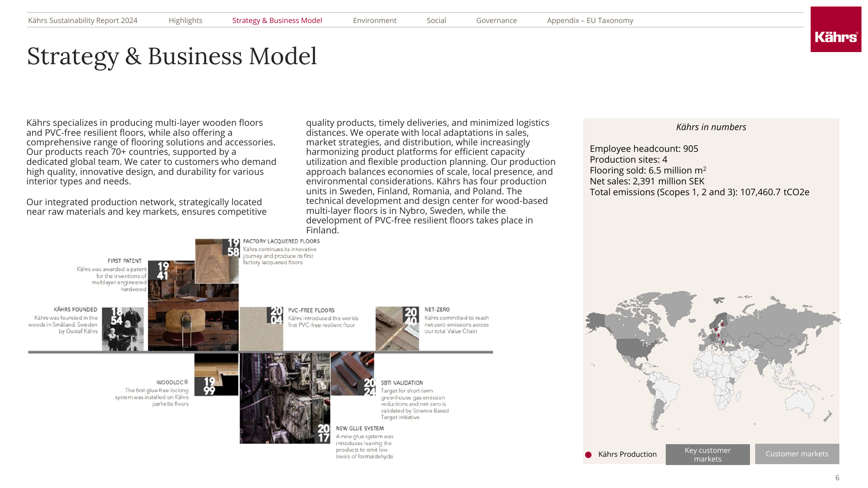The height and width of the screenshot is (488, 868).
Task: Open the Social section tab
Action: pos(436,20)
